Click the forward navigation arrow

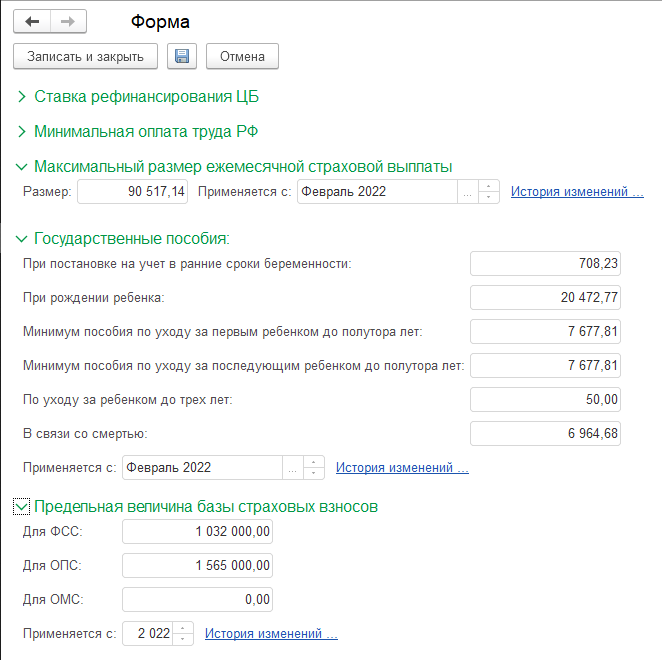[68, 22]
